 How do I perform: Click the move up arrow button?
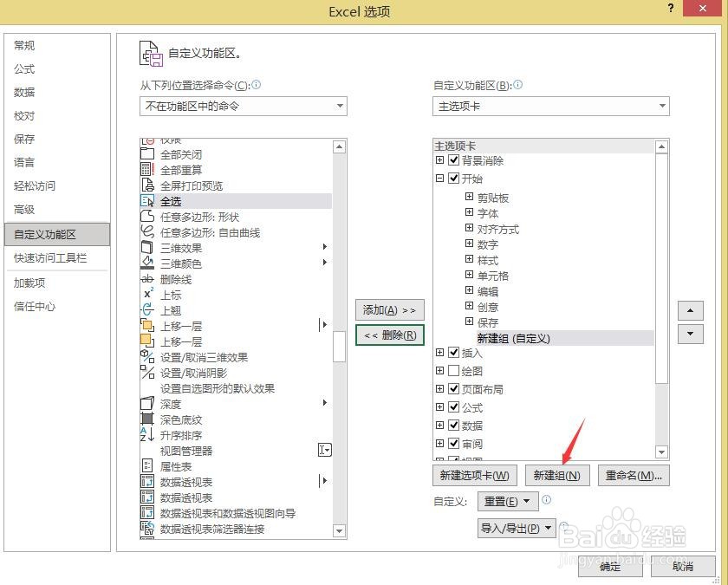click(691, 310)
